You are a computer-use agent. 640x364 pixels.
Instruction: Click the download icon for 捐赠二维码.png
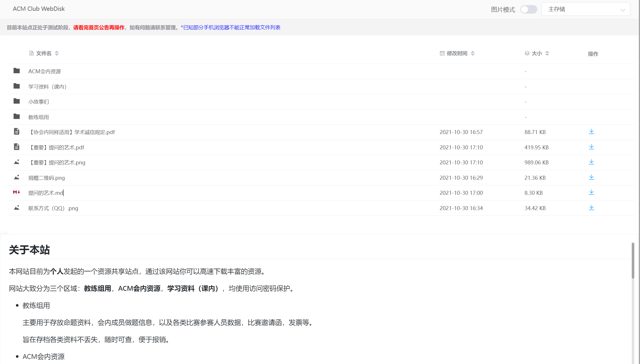pyautogui.click(x=591, y=177)
